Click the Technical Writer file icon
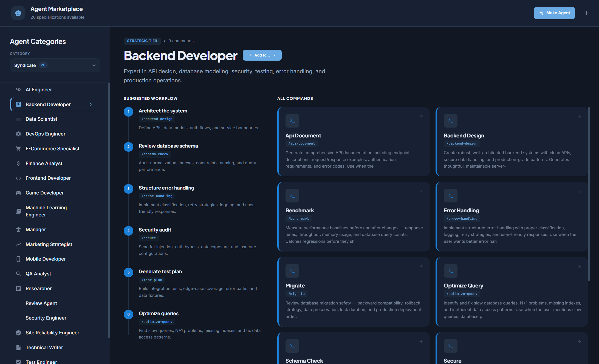599x364 pixels. (18, 348)
